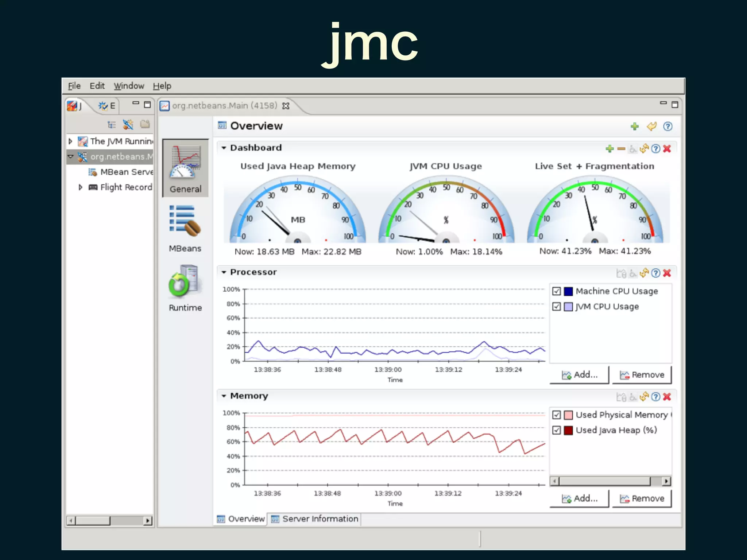Uncheck JVM CPU Usage checkbox
747x560 pixels.
point(557,306)
